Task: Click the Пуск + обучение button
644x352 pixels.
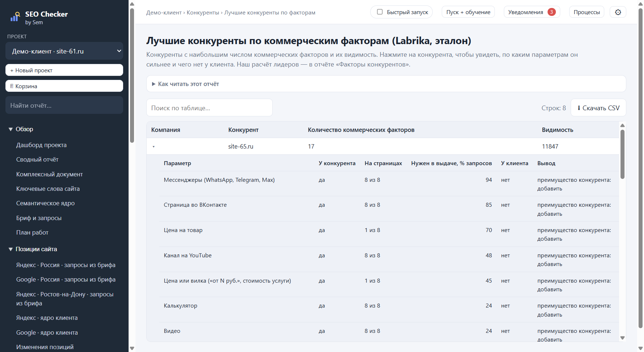Action: click(468, 12)
